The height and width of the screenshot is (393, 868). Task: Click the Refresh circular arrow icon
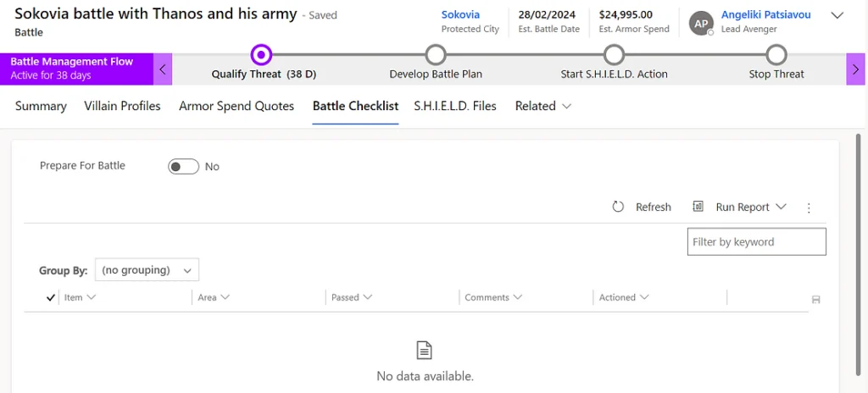(618, 208)
